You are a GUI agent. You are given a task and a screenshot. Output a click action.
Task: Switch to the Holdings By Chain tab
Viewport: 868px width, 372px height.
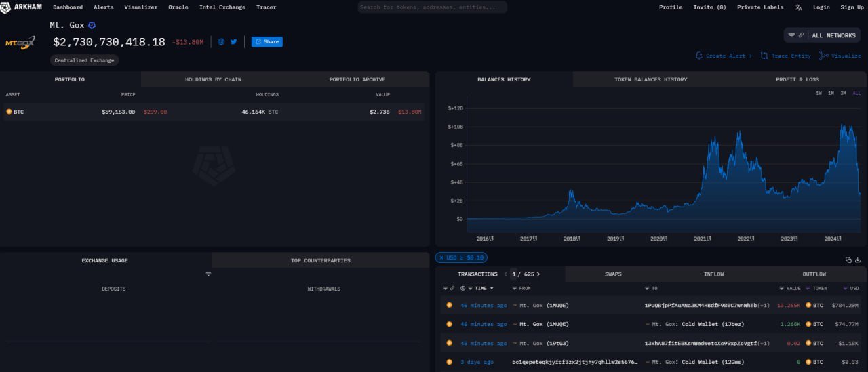(x=213, y=79)
